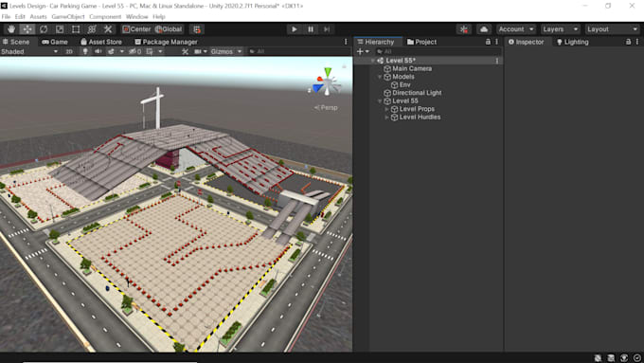Expand the Level Hurdles object
Screen dimensions: 644x363
(386, 118)
